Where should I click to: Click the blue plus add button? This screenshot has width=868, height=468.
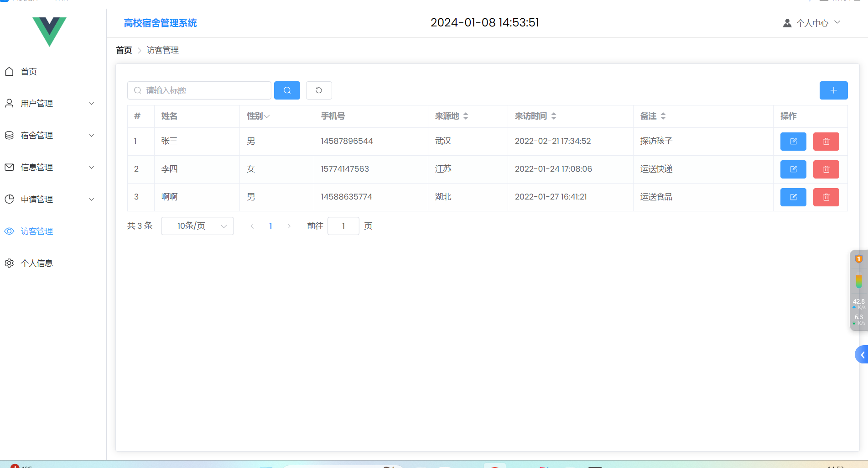[833, 90]
